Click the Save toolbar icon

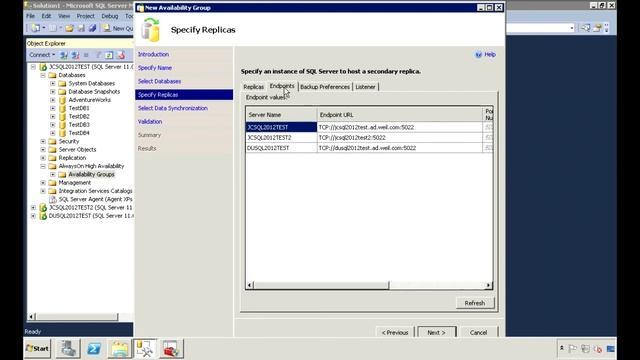click(81, 28)
